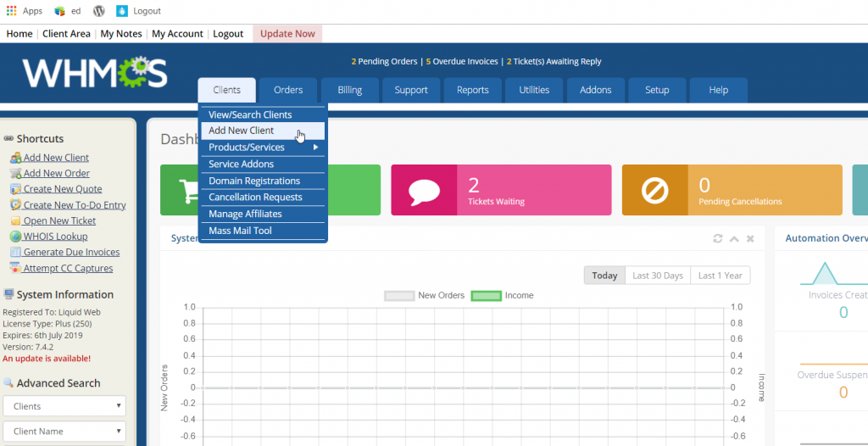Click the Add New Order cart icon
This screenshot has height=446, width=868.
(15, 174)
